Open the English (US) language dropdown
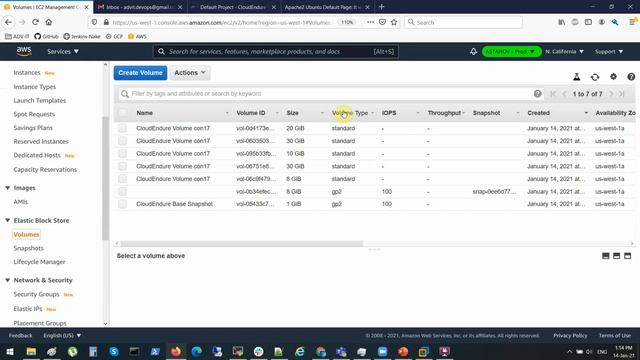640x360 pixels. point(62,336)
